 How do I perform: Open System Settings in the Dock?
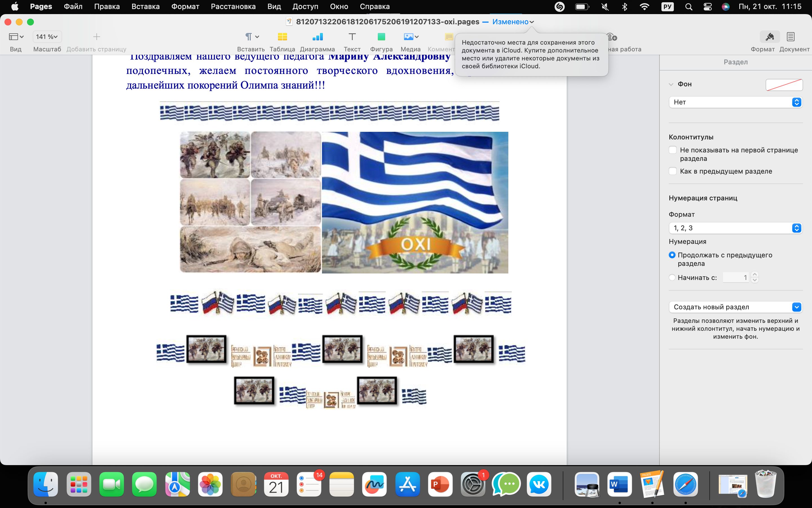coord(473,484)
